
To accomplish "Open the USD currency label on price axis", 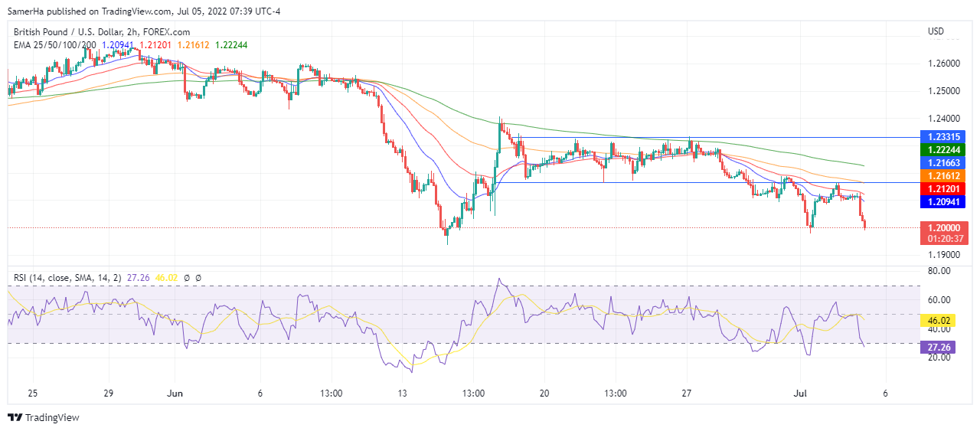I will point(936,31).
